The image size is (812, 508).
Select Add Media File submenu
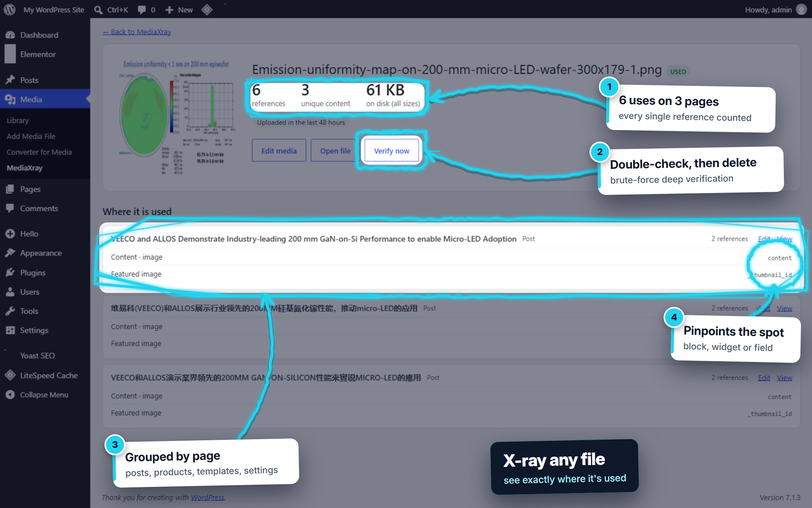pyautogui.click(x=31, y=136)
